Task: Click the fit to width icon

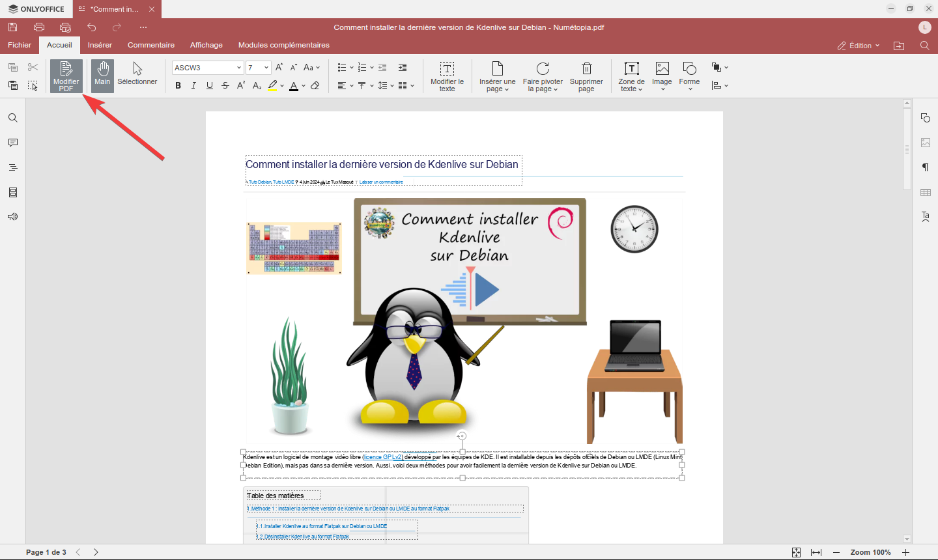Action: pos(816,552)
